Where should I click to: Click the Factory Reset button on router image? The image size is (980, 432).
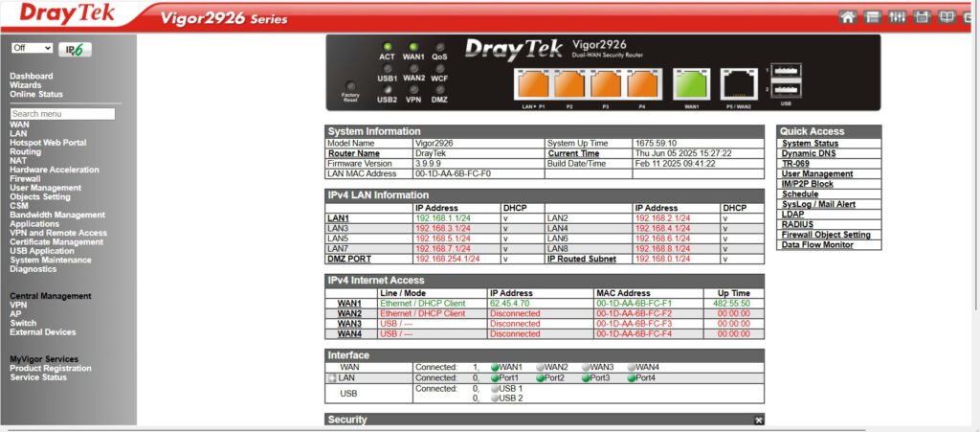tap(349, 87)
